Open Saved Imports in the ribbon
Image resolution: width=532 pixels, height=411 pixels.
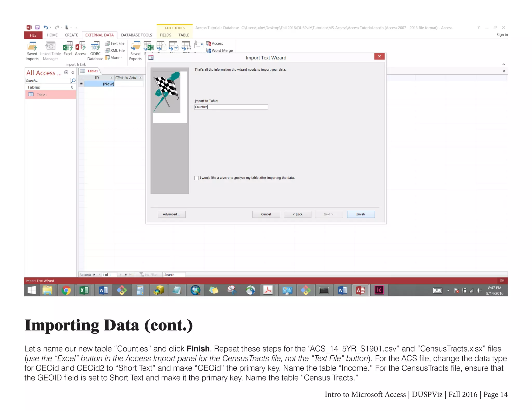[32, 51]
